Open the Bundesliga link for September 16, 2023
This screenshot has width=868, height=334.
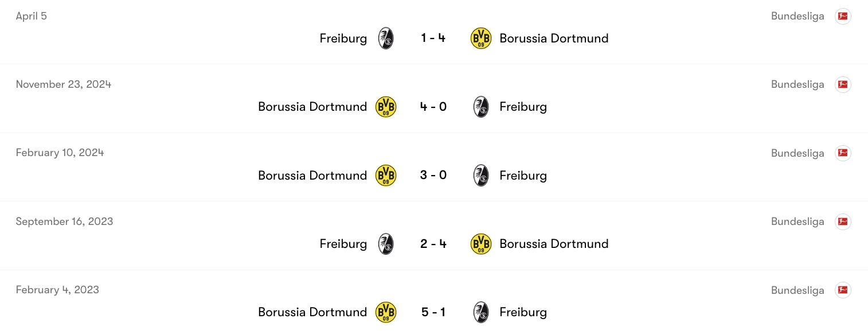[x=797, y=222]
